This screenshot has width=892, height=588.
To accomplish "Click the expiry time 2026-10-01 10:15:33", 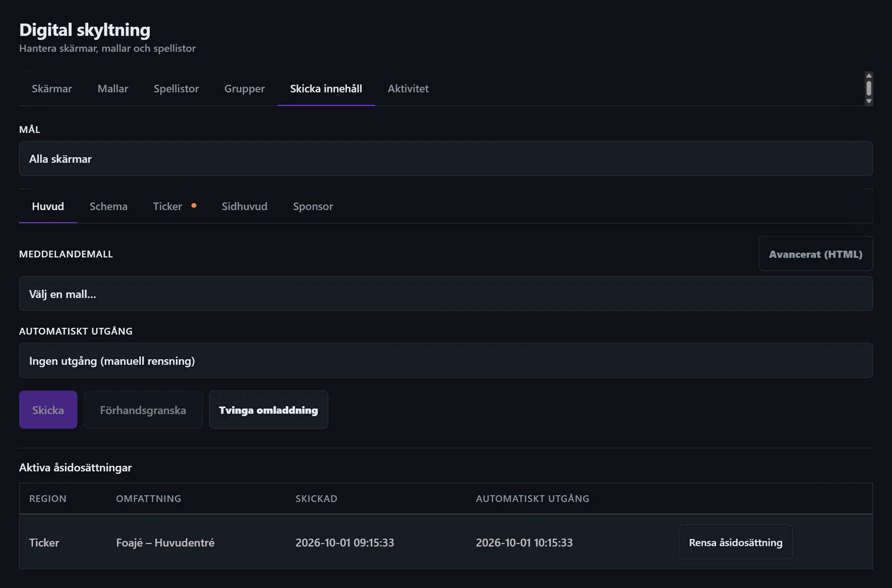I will pyautogui.click(x=524, y=542).
